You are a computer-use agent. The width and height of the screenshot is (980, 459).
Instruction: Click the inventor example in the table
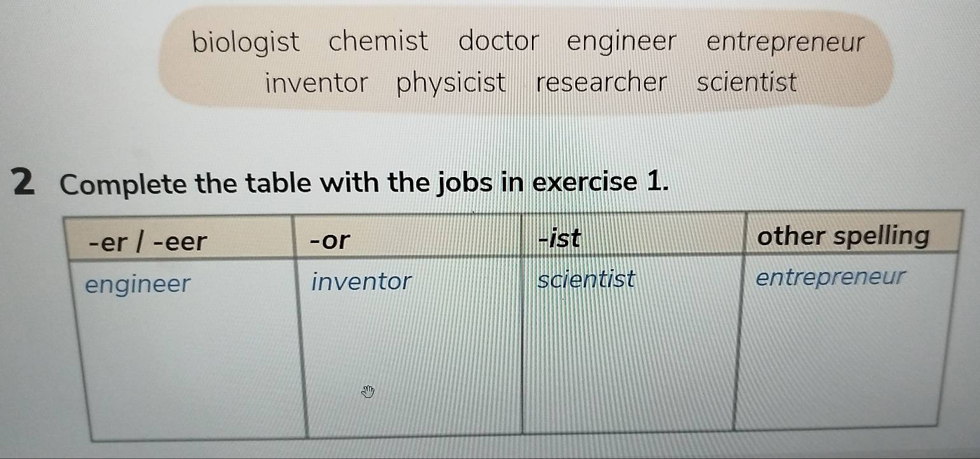[x=362, y=281]
